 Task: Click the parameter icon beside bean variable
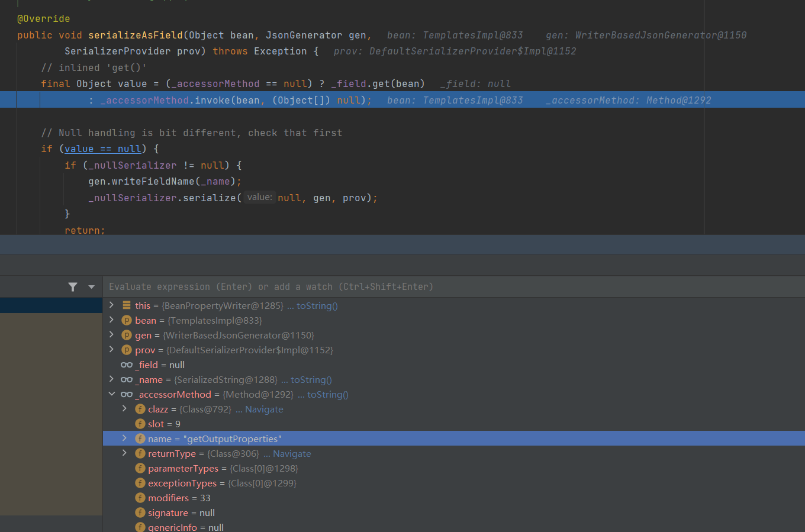tap(126, 320)
